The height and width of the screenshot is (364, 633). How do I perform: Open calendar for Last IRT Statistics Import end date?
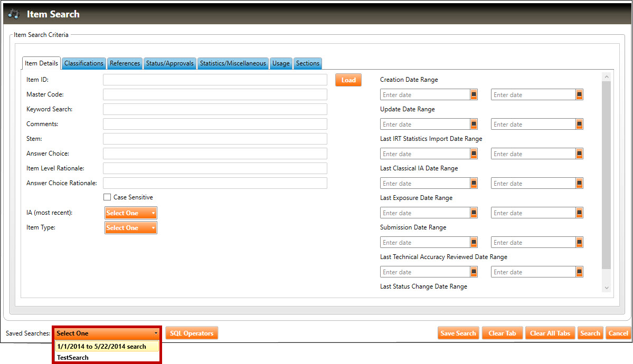pos(579,154)
